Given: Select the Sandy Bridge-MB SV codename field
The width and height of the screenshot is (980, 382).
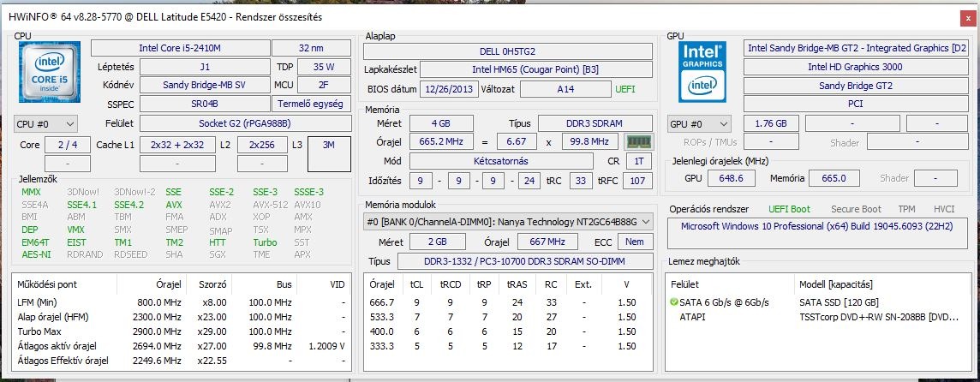Looking at the screenshot, I should pos(205,85).
